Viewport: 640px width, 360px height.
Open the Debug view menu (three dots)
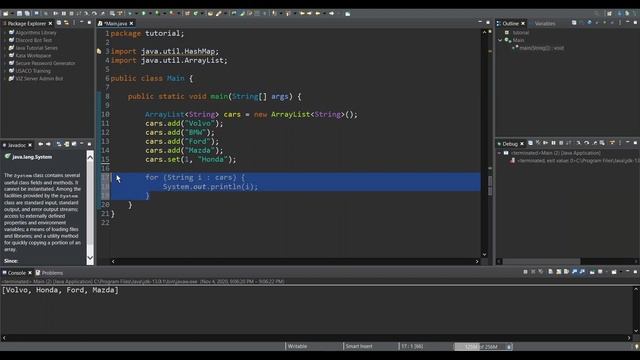pyautogui.click(x=620, y=143)
